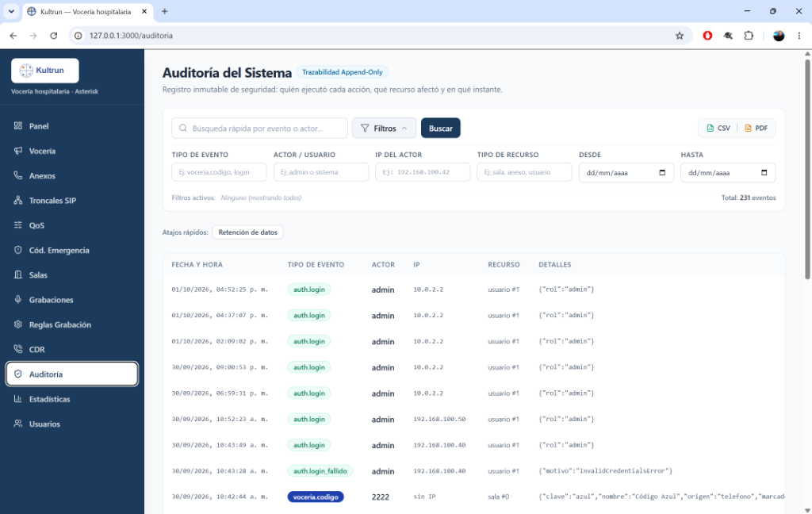Viewport: 812px width, 514px height.
Task: Click the Reglas Grabación gear icon
Action: click(x=18, y=324)
